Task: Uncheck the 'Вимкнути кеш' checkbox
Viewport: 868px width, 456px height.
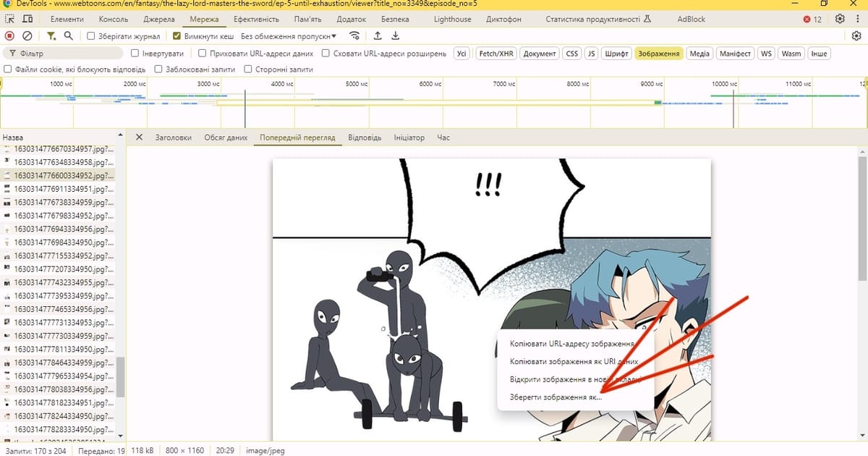Action: 177,35
